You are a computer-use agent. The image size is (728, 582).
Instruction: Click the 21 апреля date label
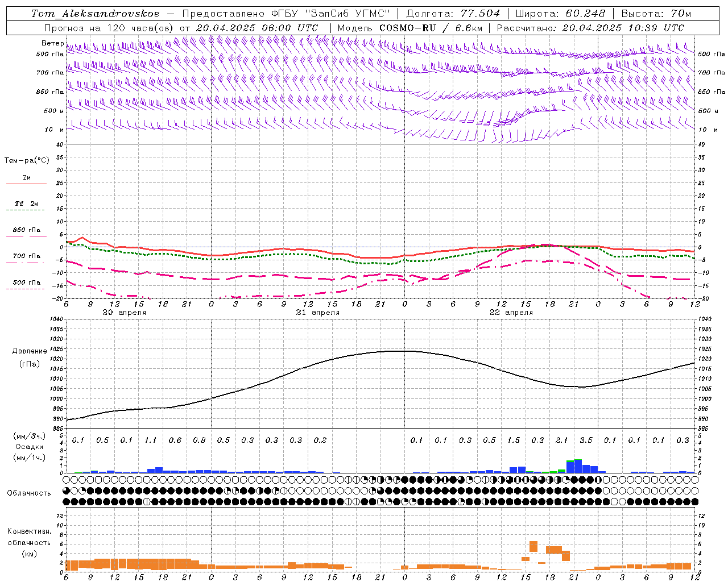[x=317, y=313]
